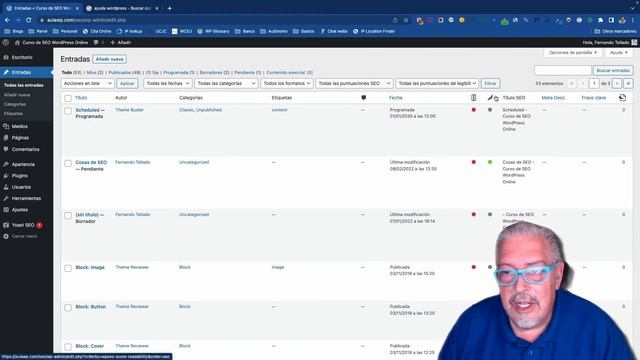Open the Todos los formatos dropdown

click(287, 83)
